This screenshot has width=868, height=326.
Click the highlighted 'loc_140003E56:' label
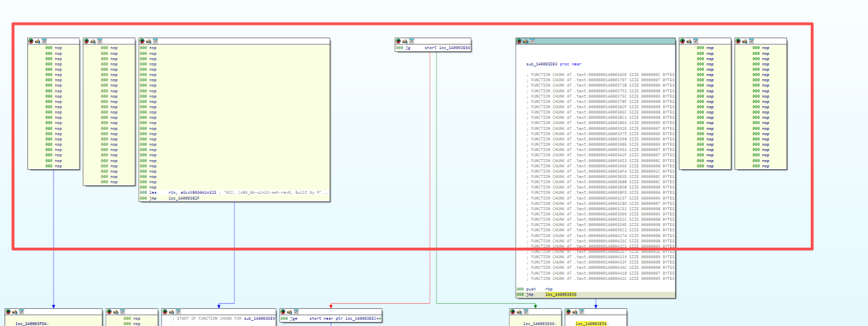(x=592, y=324)
